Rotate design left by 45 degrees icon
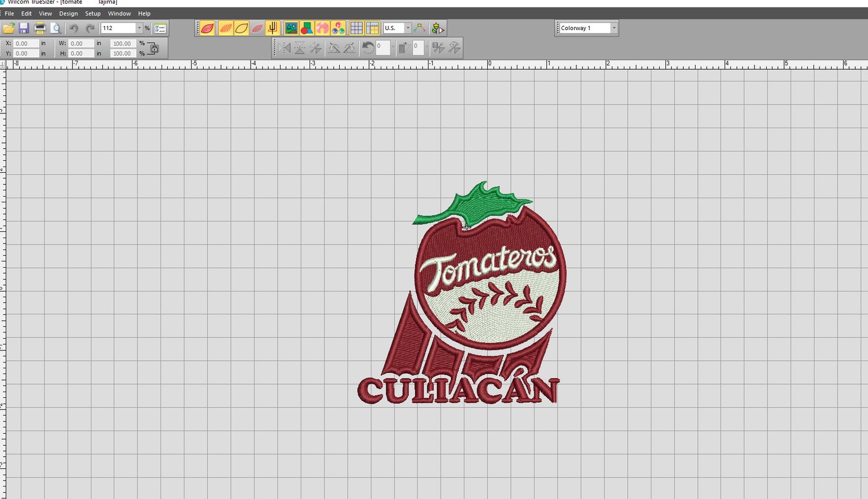The width and height of the screenshot is (868, 499). tap(334, 48)
